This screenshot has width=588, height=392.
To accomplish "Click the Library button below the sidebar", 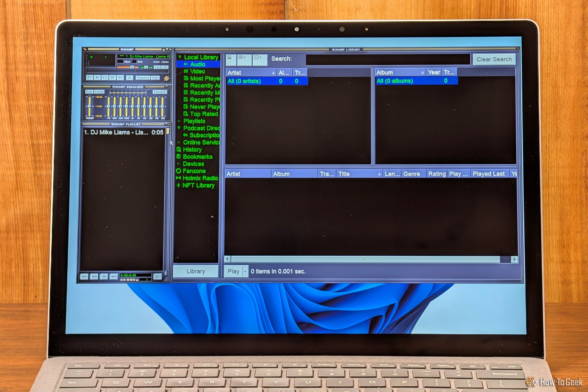I will (x=196, y=271).
